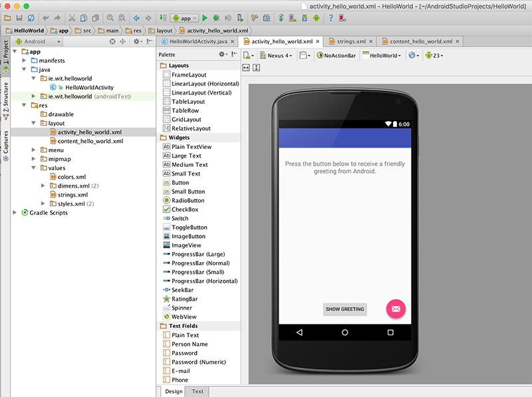Click Collapse All icon in Project panel
The image size is (532, 397).
click(122, 41)
